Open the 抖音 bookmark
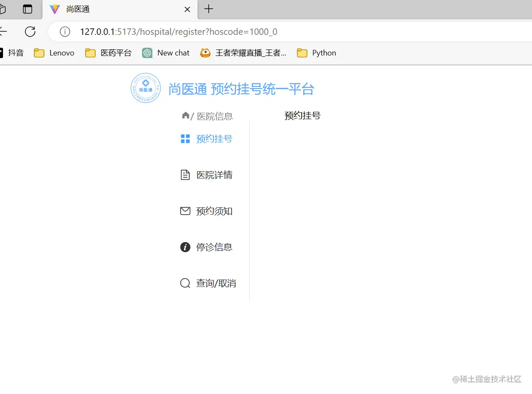 (x=12, y=53)
